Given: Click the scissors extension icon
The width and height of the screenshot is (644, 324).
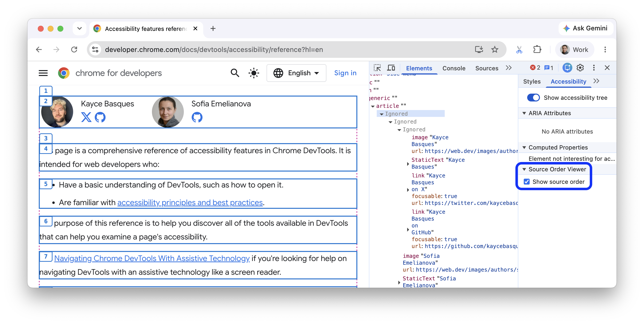Looking at the screenshot, I should 519,50.
